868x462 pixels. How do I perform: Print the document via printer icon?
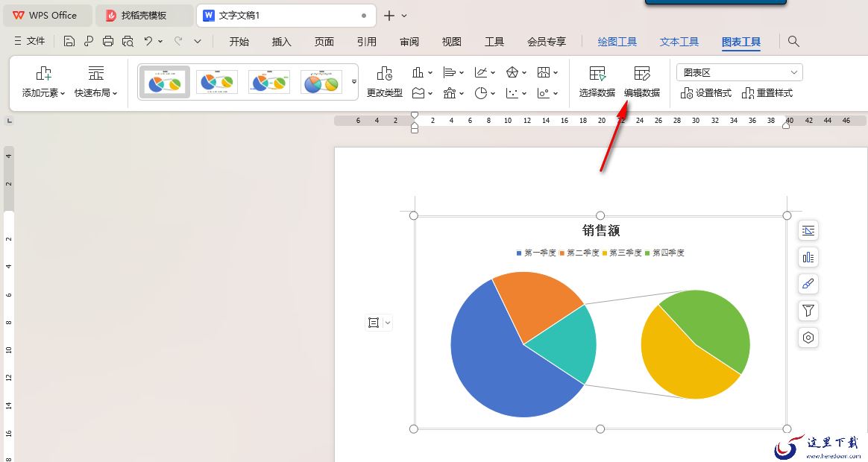tap(108, 41)
